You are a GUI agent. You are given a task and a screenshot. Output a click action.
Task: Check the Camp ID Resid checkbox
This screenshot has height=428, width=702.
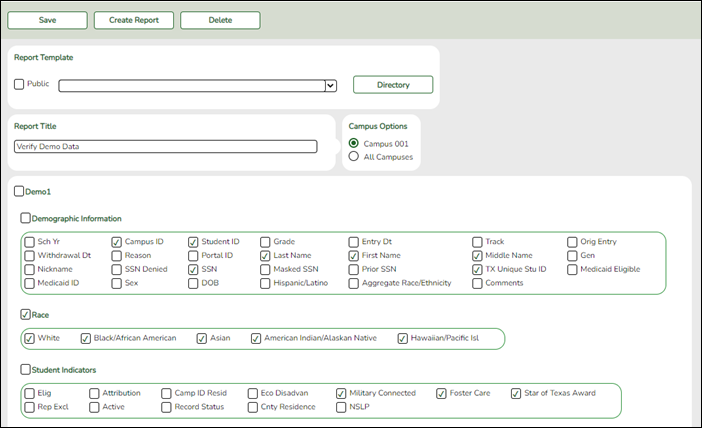[166, 394]
